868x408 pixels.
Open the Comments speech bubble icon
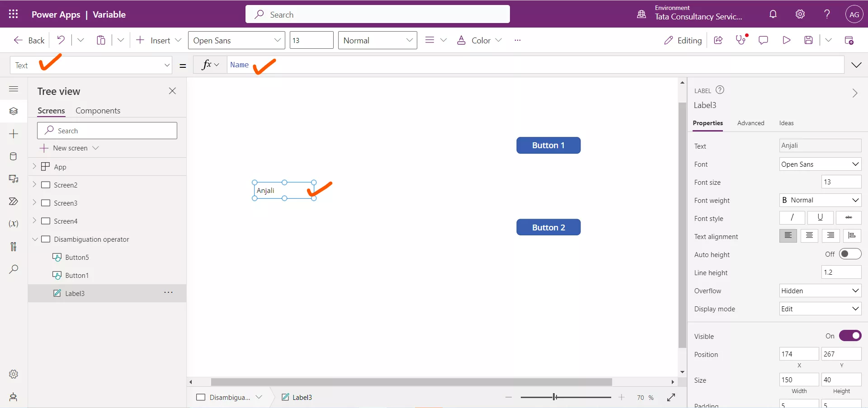764,40
